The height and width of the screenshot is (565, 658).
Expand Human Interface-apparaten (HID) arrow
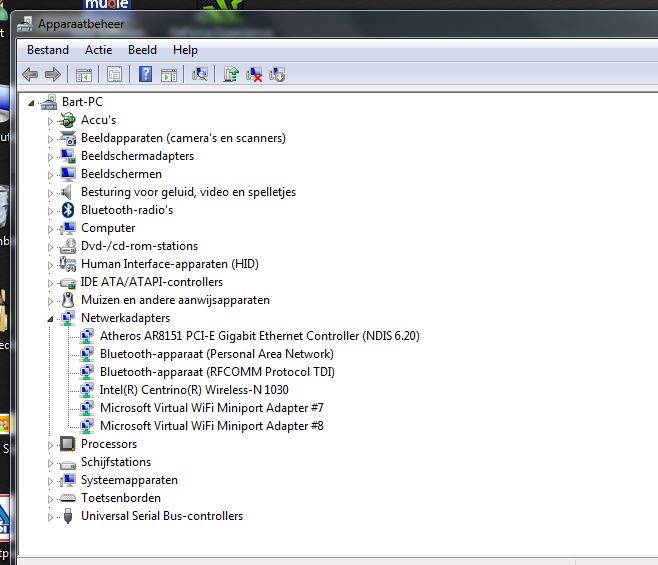click(50, 265)
